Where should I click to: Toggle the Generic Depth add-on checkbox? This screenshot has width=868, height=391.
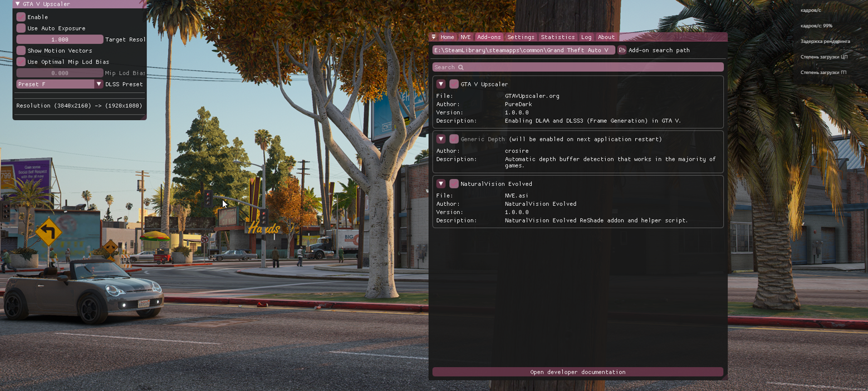[x=454, y=139]
